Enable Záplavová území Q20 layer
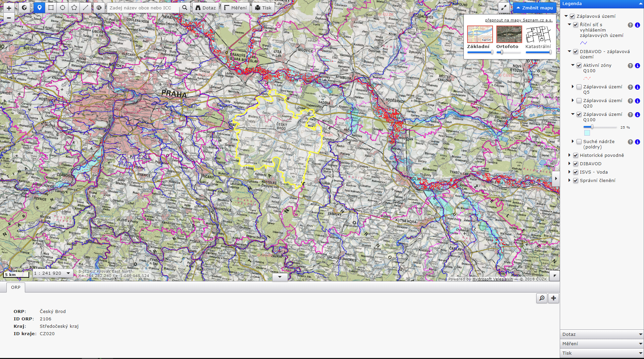The width and height of the screenshot is (644, 359). pyautogui.click(x=579, y=100)
